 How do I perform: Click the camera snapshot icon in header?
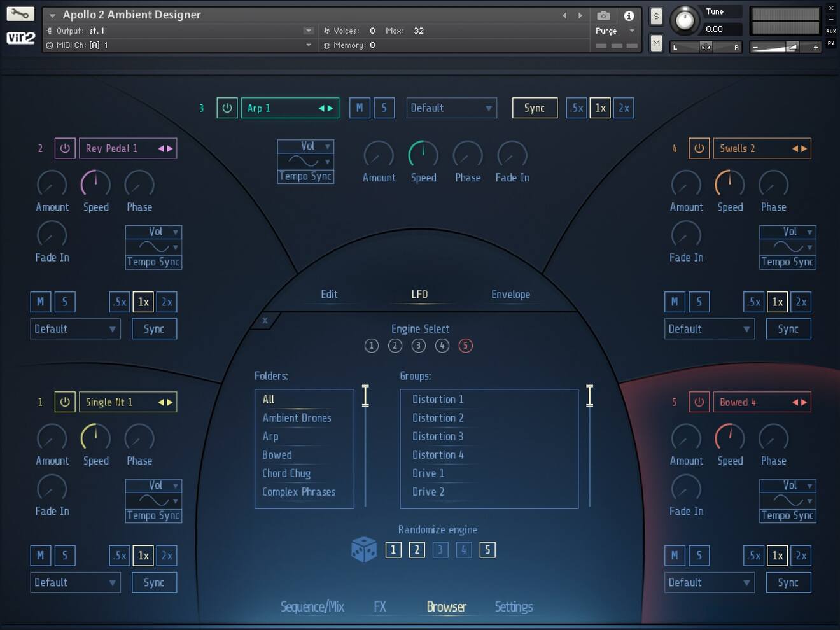tap(603, 15)
